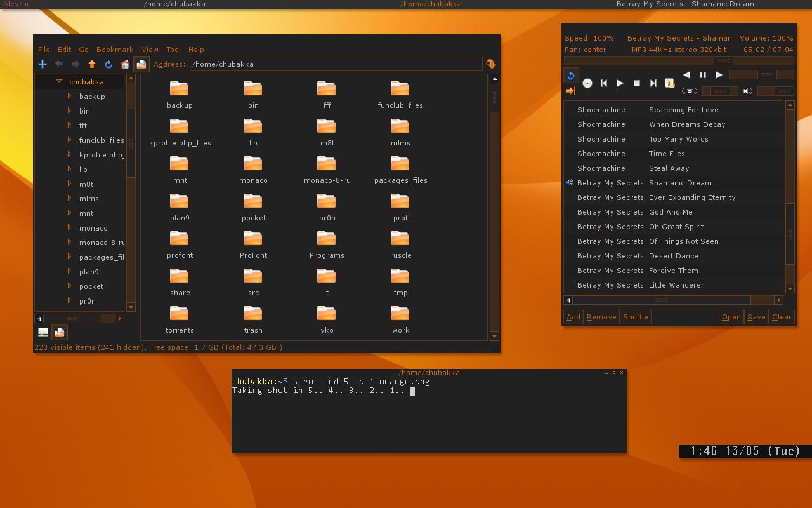The image size is (812, 508).
Task: Toggle the repeat mode button
Action: click(x=571, y=76)
